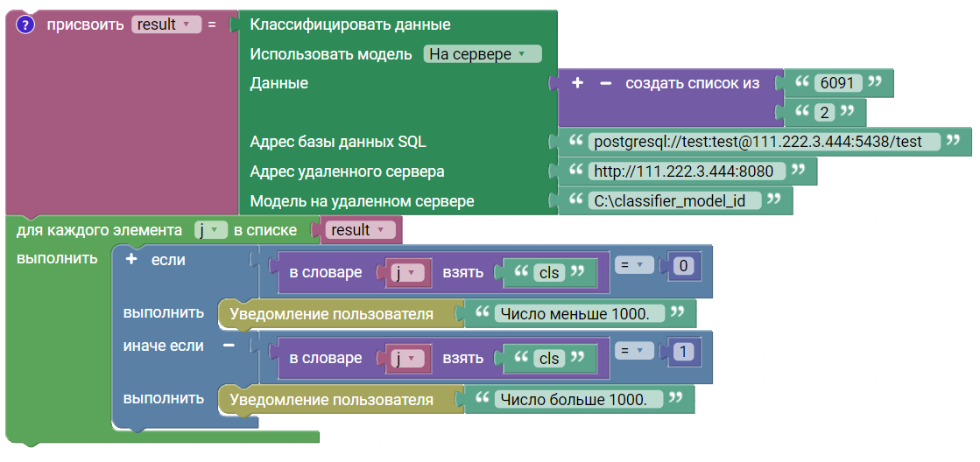The height and width of the screenshot is (462, 980).
Task: Click the minus icon in create list block
Action: pos(605,83)
